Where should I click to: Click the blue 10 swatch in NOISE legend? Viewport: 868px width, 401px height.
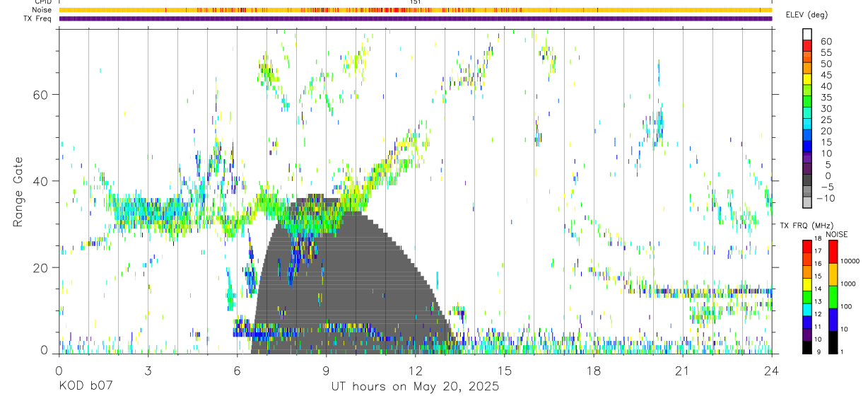tap(833, 320)
